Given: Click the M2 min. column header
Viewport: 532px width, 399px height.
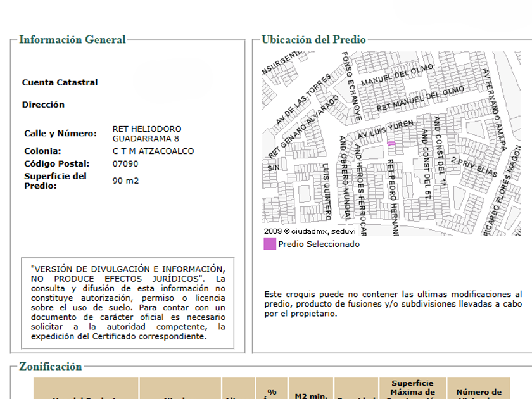Looking at the screenshot, I should [310, 396].
